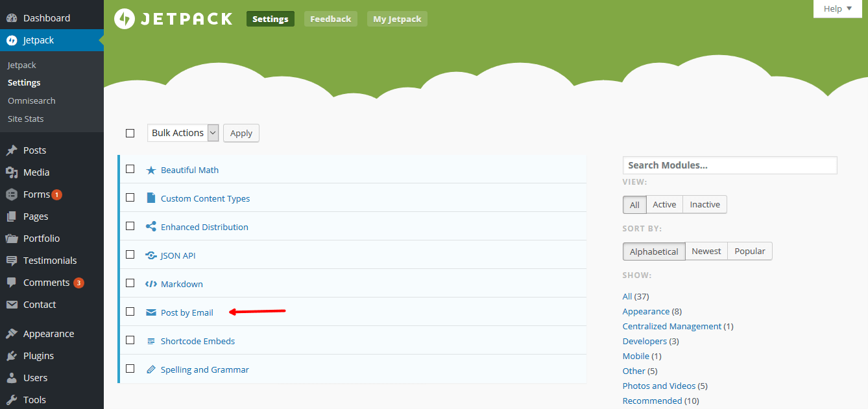The width and height of the screenshot is (868, 409).
Task: Sort modules Alphabetical
Action: point(654,251)
